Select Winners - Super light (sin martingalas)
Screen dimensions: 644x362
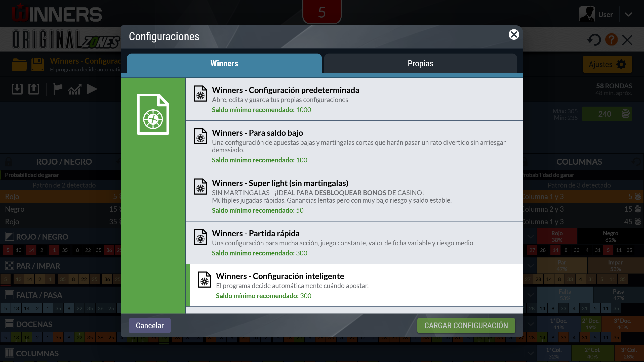pyautogui.click(x=354, y=196)
